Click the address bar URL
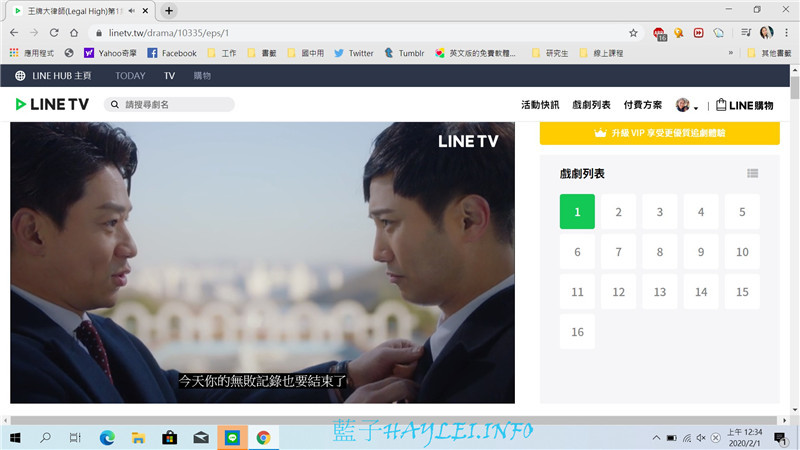 point(168,33)
